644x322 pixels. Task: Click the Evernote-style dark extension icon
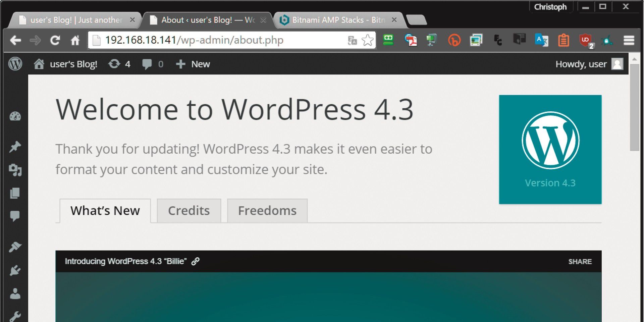(x=498, y=41)
